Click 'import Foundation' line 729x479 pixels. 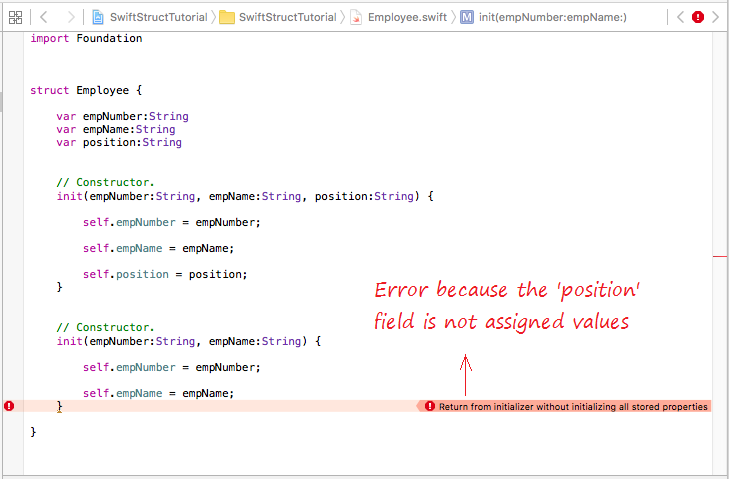coord(86,38)
